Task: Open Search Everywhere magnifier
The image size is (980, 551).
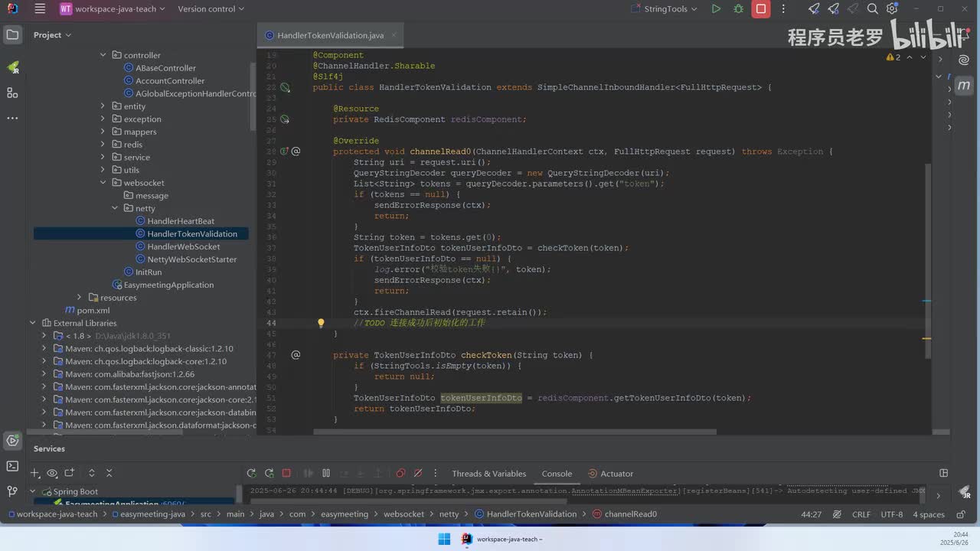Action: tap(872, 9)
